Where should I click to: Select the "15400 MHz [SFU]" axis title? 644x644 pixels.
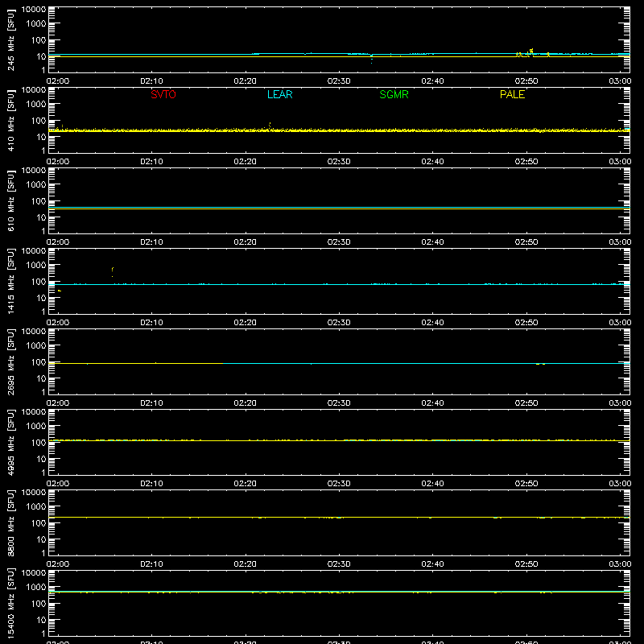[10, 603]
